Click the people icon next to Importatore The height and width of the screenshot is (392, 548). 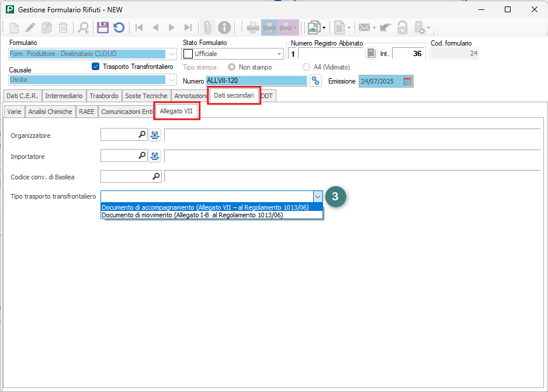155,156
